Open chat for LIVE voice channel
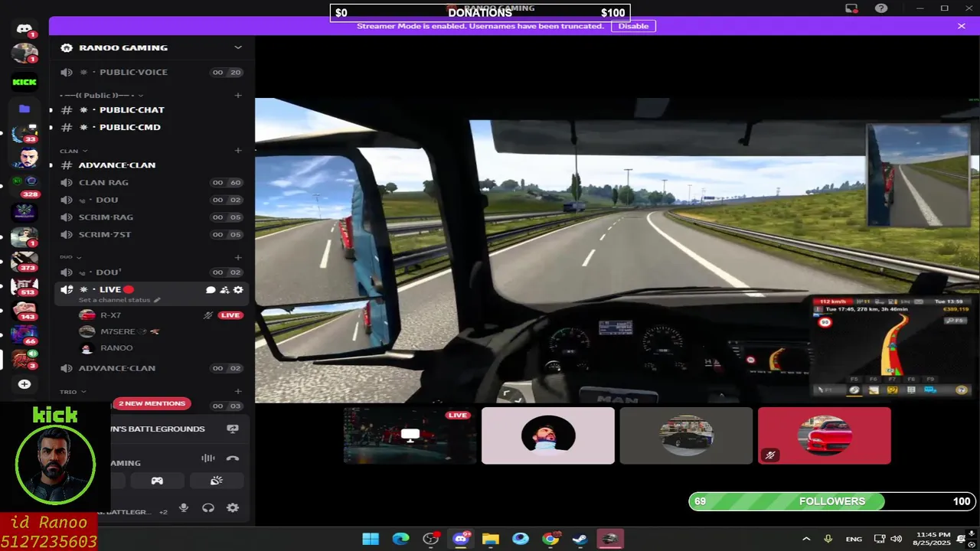 [211, 290]
